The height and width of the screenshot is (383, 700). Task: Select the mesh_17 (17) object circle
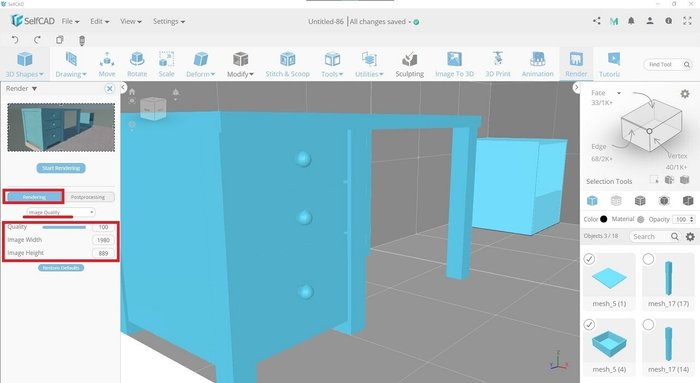point(648,259)
